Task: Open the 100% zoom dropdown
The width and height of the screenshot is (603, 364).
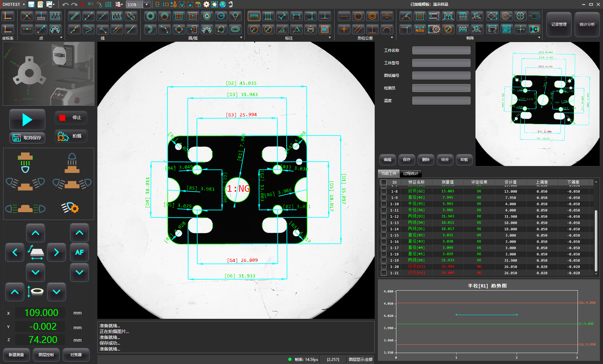Action: (x=147, y=4)
